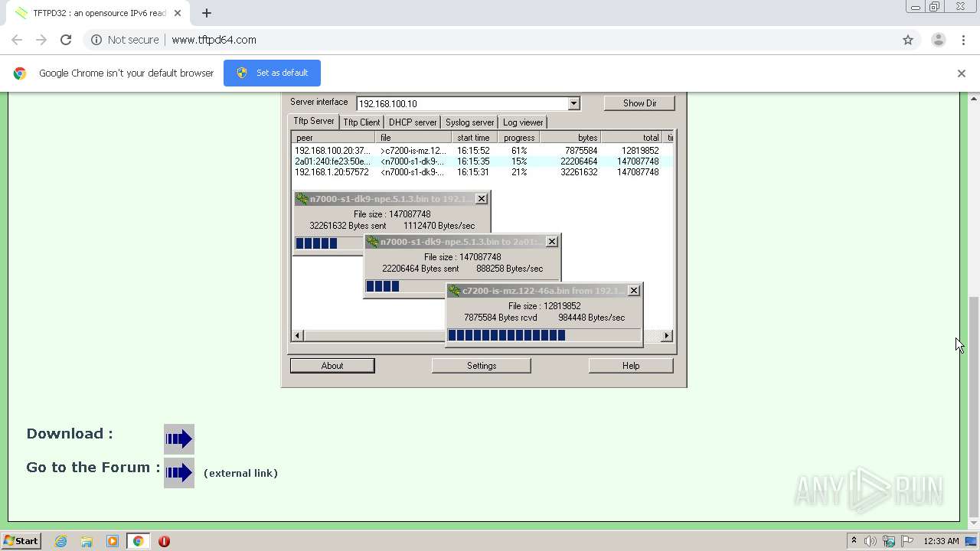Dismiss the default browser notification bar
The height and width of the screenshot is (551, 980).
962,73
